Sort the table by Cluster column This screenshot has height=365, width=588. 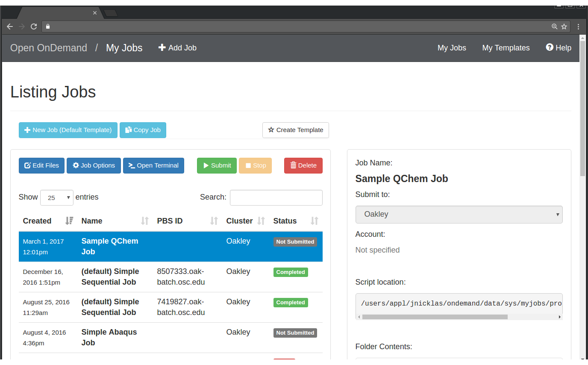246,221
